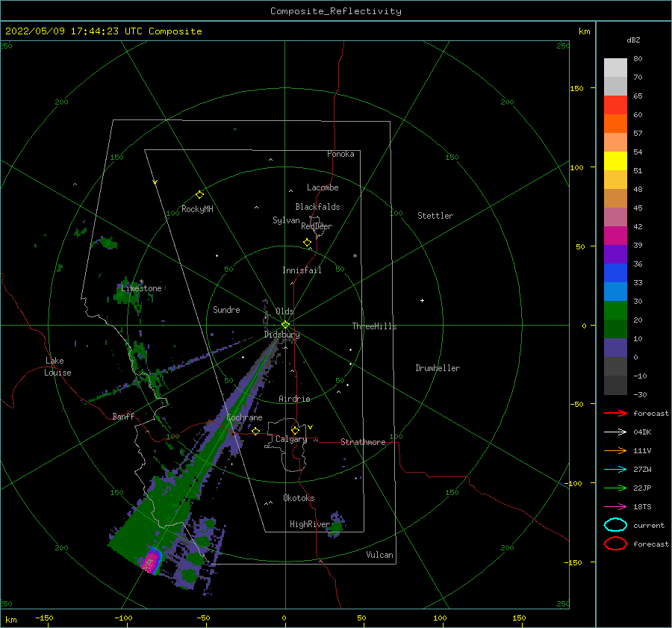Click the cyan current ellipse icon
Screen dimensions: 672x628
pyautogui.click(x=615, y=525)
